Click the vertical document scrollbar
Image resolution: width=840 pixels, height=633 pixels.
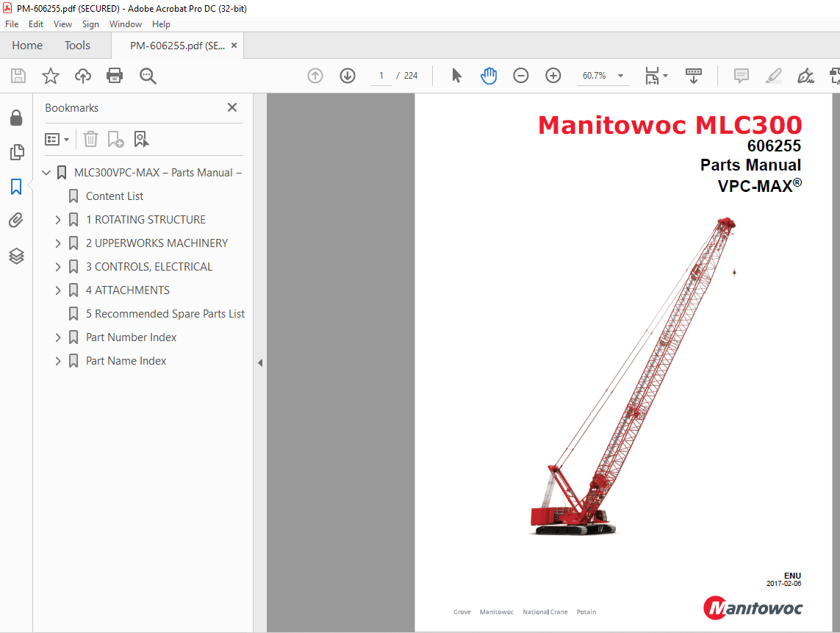pos(836,362)
